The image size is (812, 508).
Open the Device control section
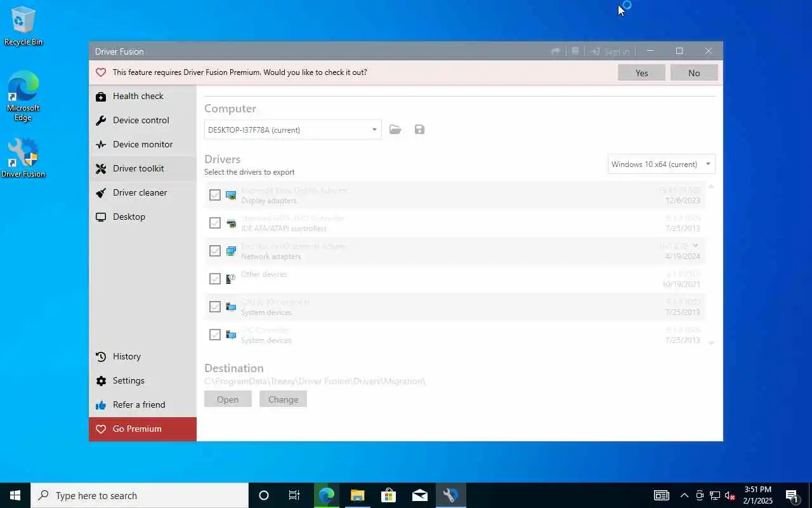point(143,121)
